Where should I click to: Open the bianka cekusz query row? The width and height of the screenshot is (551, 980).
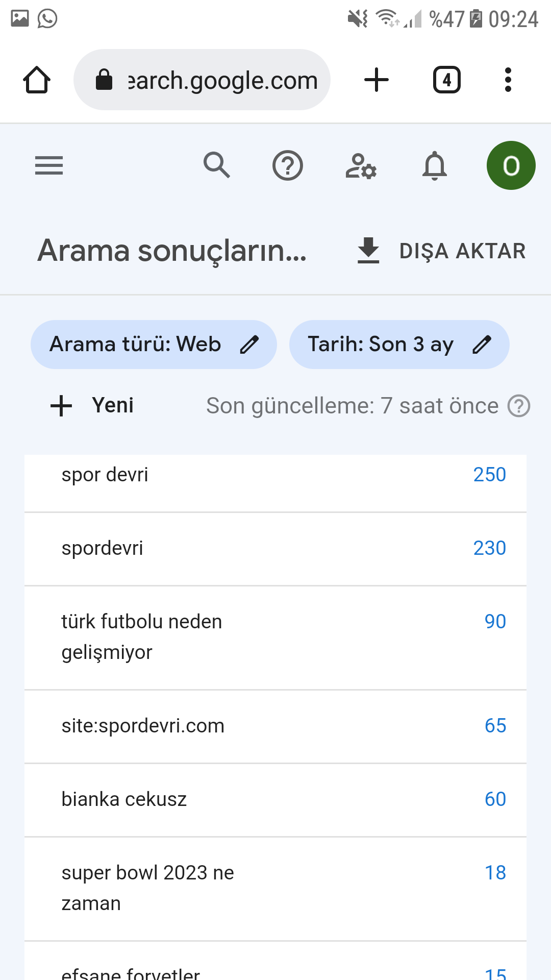275,800
